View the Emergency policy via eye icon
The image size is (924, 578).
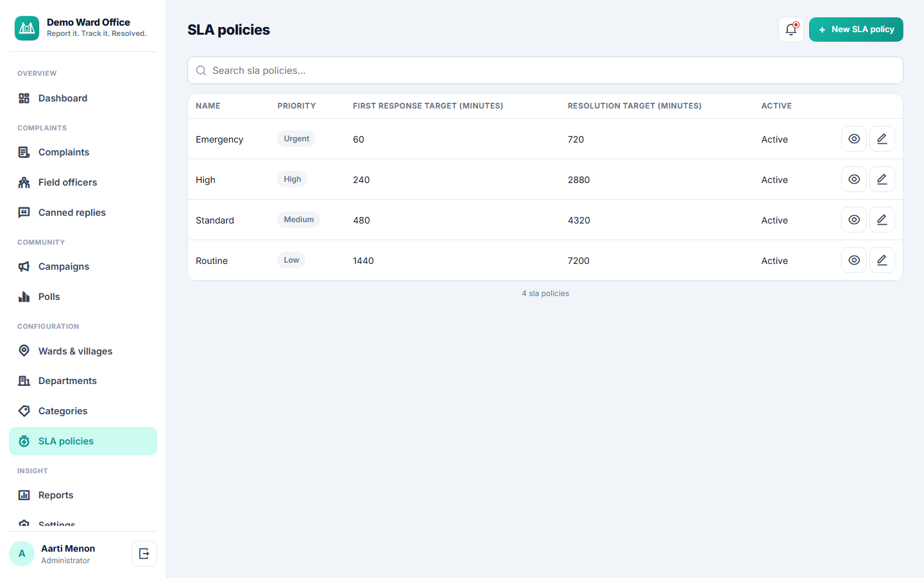854,139
